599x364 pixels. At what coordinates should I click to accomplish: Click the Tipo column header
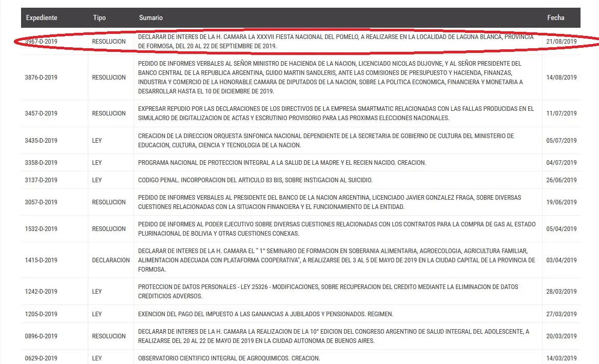(100, 17)
